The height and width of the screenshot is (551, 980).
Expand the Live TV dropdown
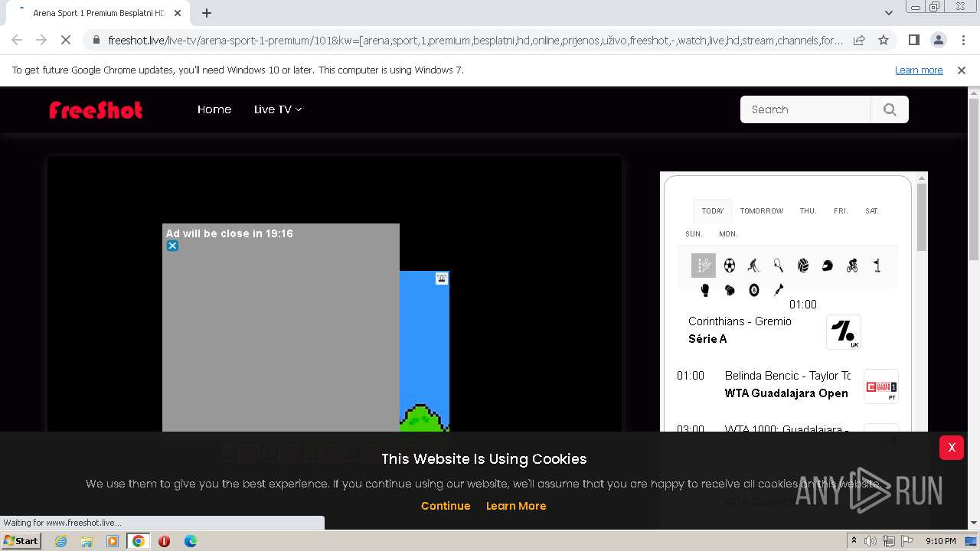(x=278, y=109)
